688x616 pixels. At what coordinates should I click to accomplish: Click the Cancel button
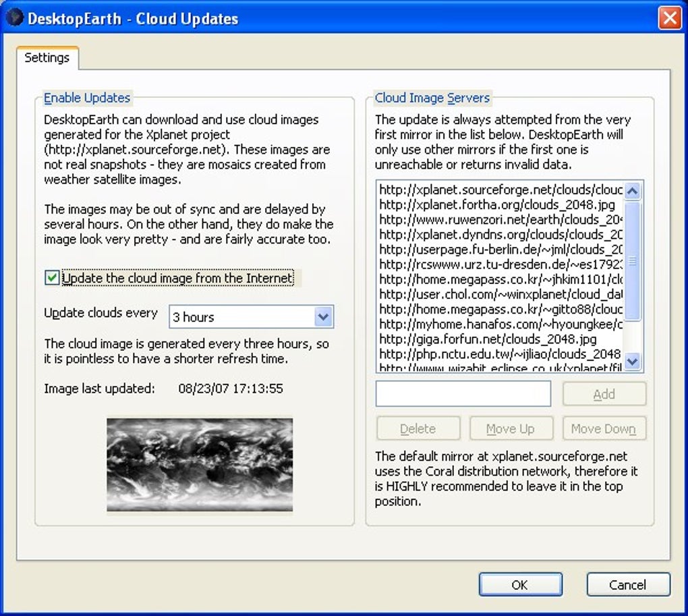click(629, 584)
